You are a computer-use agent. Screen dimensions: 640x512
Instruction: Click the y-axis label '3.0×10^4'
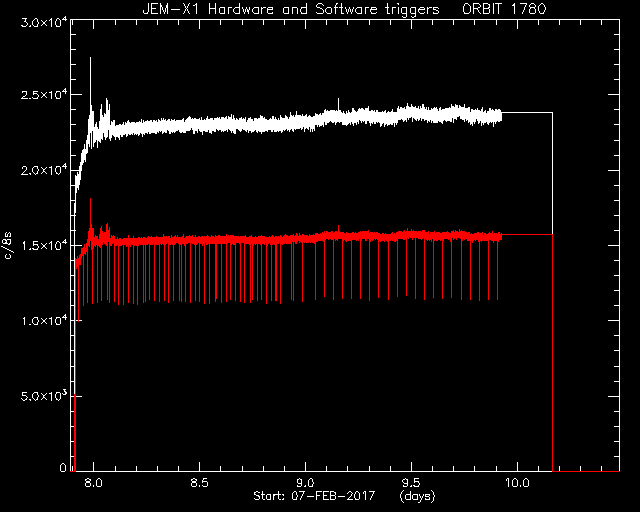44,22
